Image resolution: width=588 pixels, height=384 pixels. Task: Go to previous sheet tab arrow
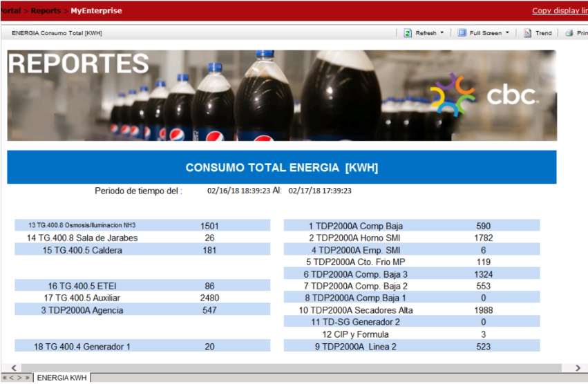12,378
